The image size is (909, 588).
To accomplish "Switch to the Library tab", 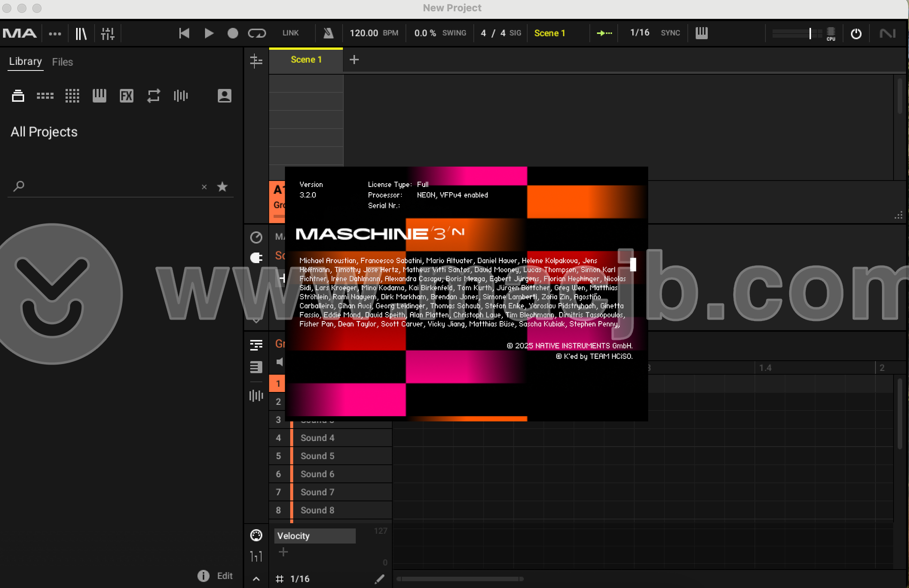I will point(26,62).
